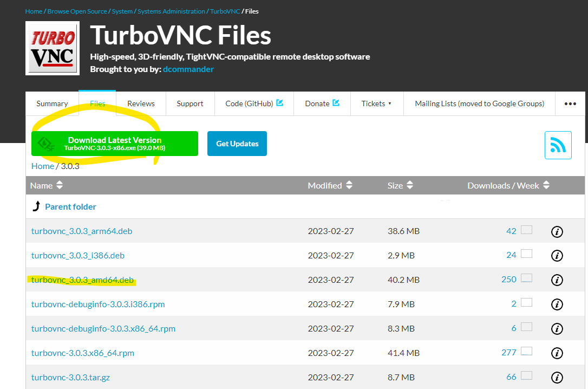The image size is (588, 389).
Task: Click the 42 weekly downloads count
Action: coord(511,231)
